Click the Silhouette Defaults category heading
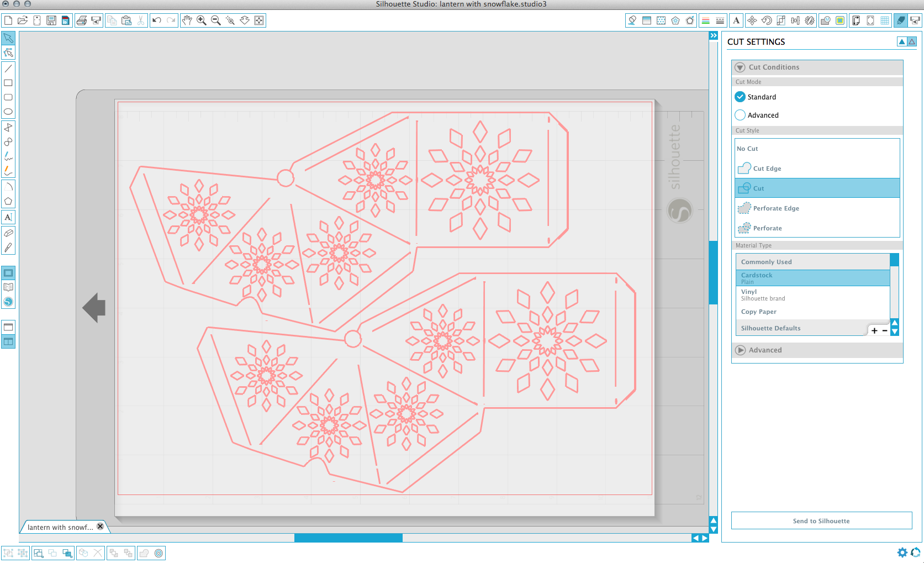Viewport: 924px width, 563px height. (x=770, y=328)
